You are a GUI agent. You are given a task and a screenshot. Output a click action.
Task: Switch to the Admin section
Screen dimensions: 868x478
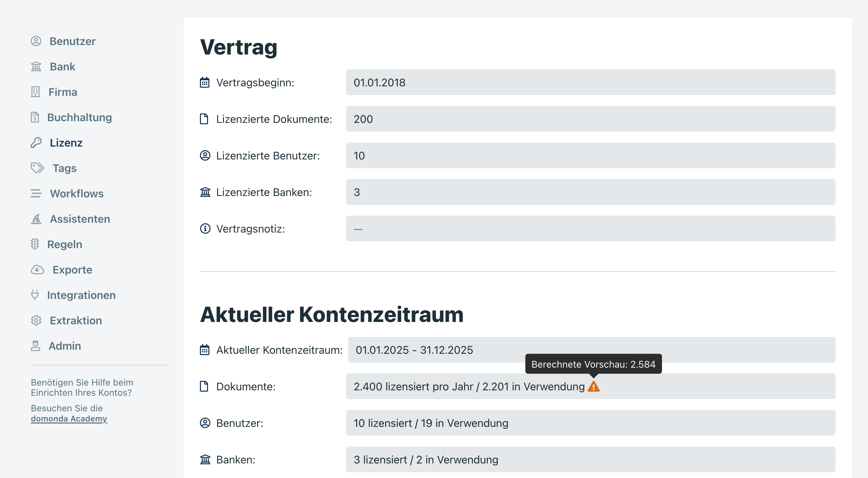[x=65, y=346]
